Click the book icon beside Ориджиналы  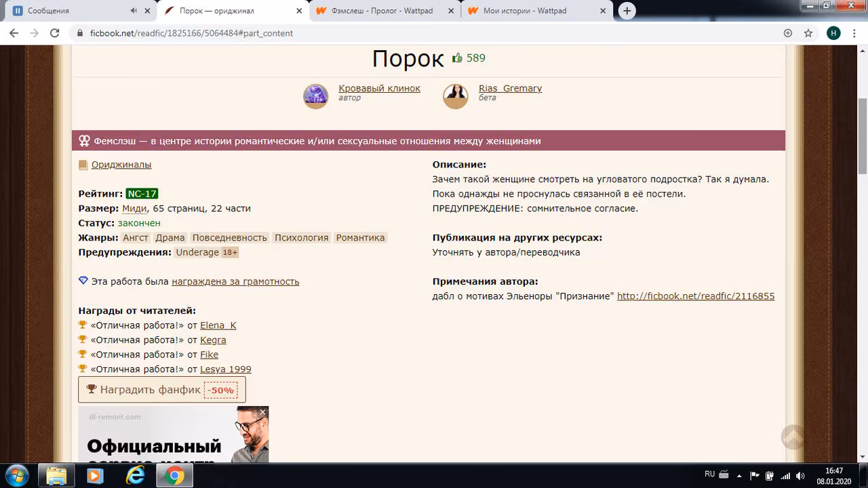coord(83,165)
